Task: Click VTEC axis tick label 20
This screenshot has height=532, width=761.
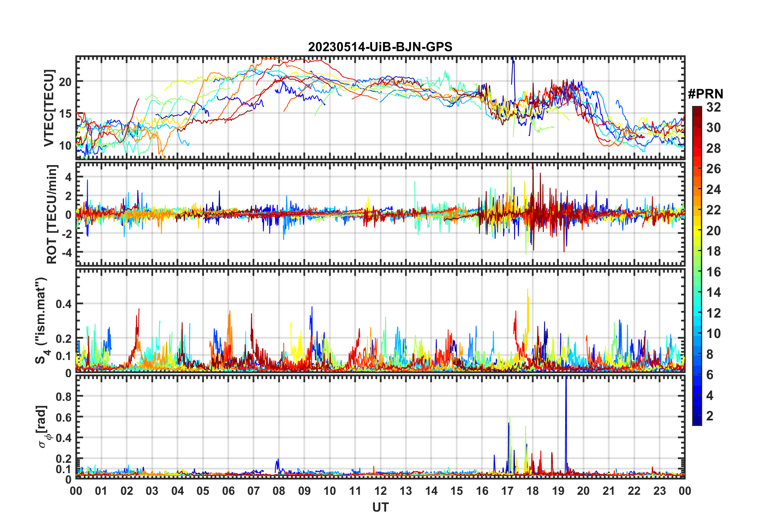Action: [x=65, y=82]
